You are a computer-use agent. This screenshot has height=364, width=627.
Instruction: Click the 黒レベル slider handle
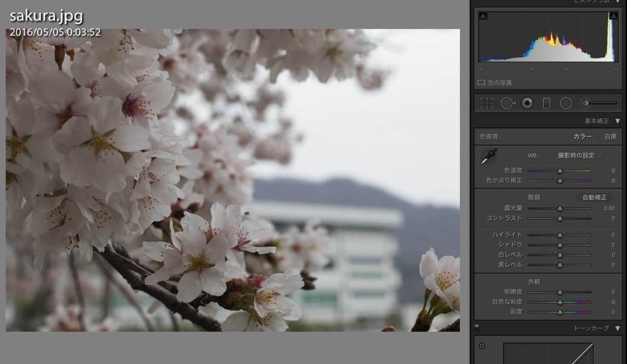point(560,265)
